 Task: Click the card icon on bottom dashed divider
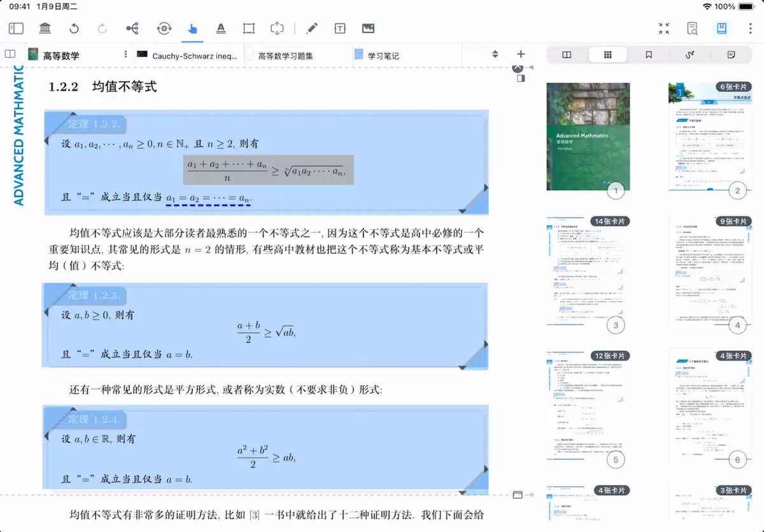click(518, 494)
